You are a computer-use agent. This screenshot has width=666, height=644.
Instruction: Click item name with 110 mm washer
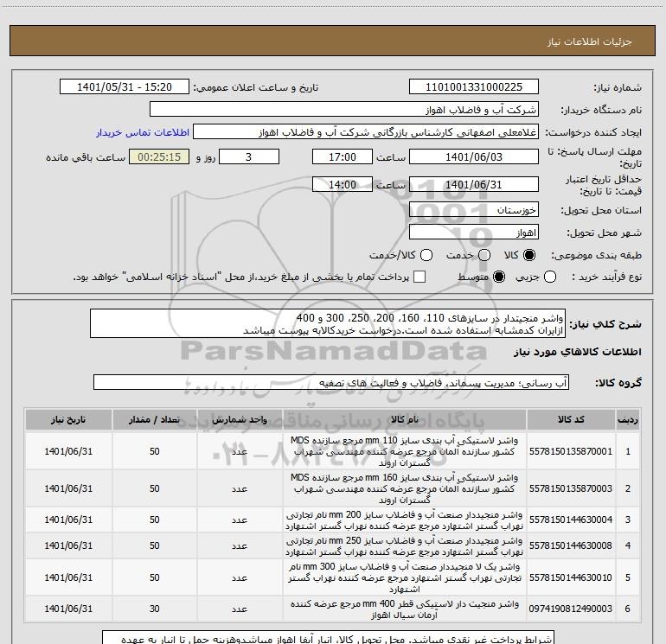405,451
